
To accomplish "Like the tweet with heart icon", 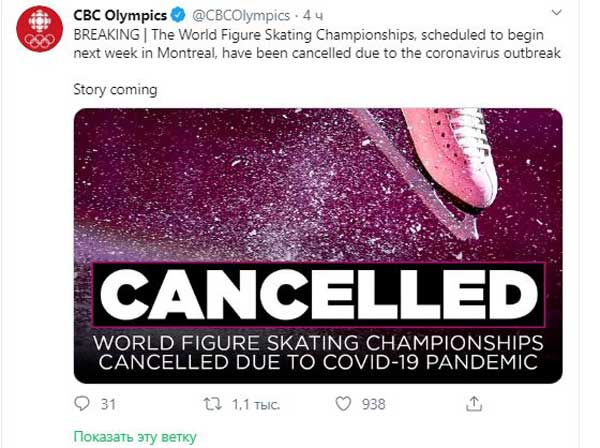I will pyautogui.click(x=343, y=404).
